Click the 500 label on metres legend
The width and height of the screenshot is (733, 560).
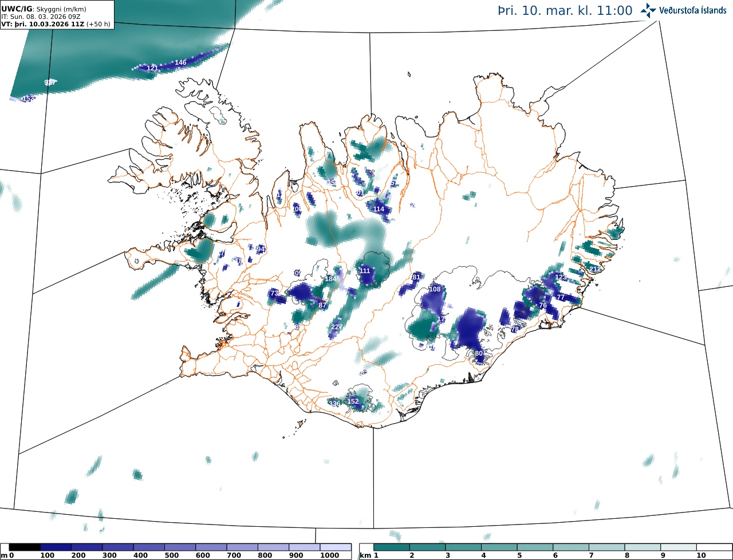click(172, 555)
